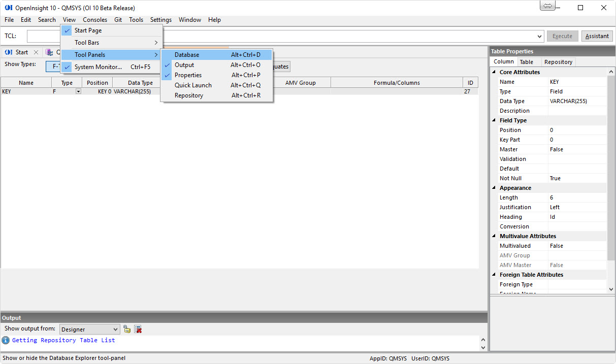Click the Execute button

pyautogui.click(x=562, y=36)
